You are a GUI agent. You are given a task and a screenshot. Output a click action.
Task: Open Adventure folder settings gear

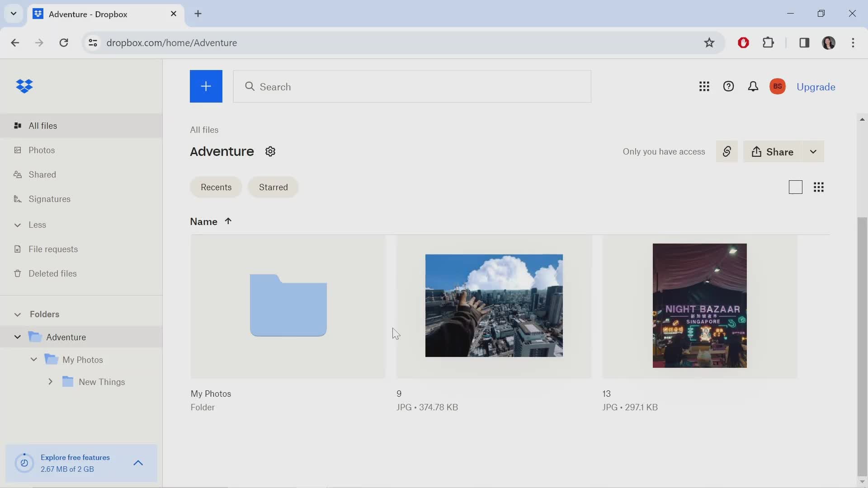click(270, 151)
